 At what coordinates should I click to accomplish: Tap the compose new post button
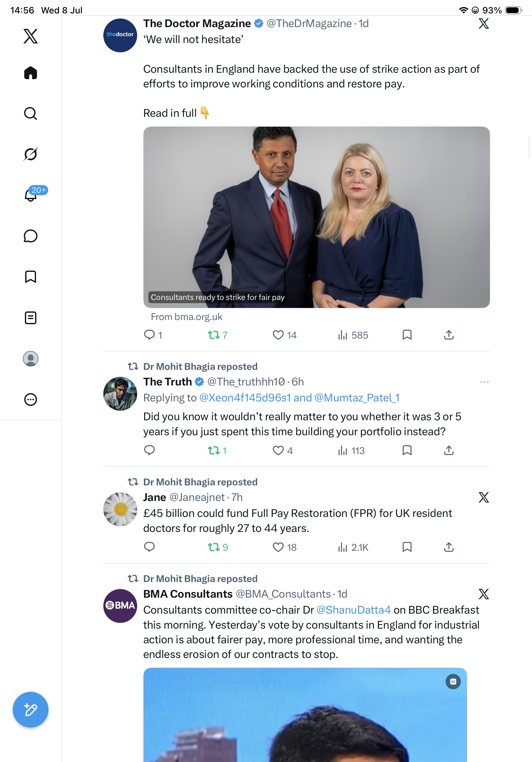[31, 710]
